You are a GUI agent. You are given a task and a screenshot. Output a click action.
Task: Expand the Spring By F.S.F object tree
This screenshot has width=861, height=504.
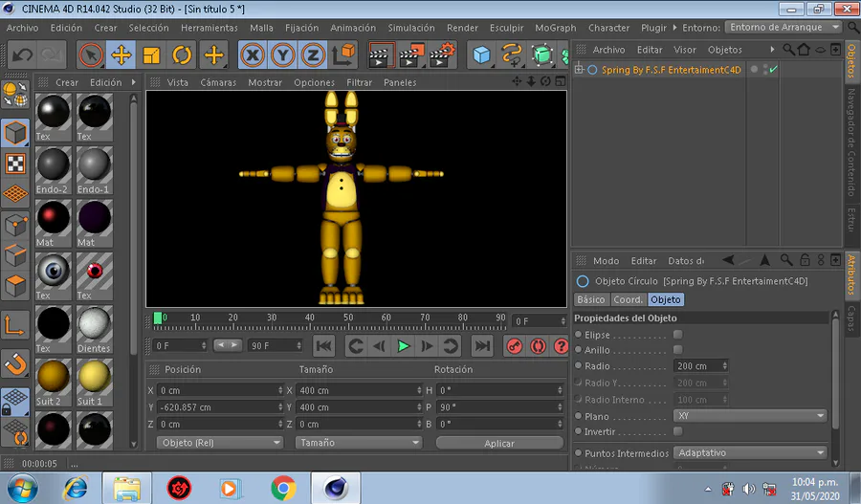pyautogui.click(x=579, y=70)
